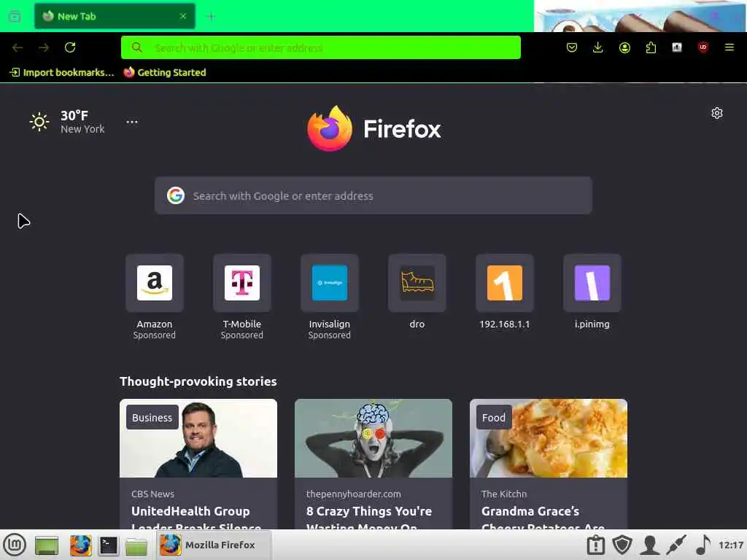Open the user account tray icon
747x560 pixels.
tap(649, 545)
